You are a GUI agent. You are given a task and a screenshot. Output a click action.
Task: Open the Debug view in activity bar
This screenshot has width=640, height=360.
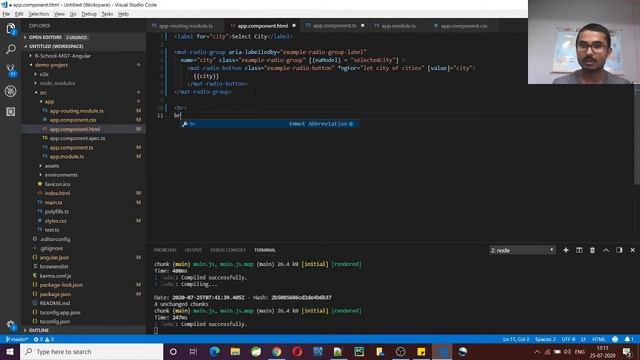11,91
